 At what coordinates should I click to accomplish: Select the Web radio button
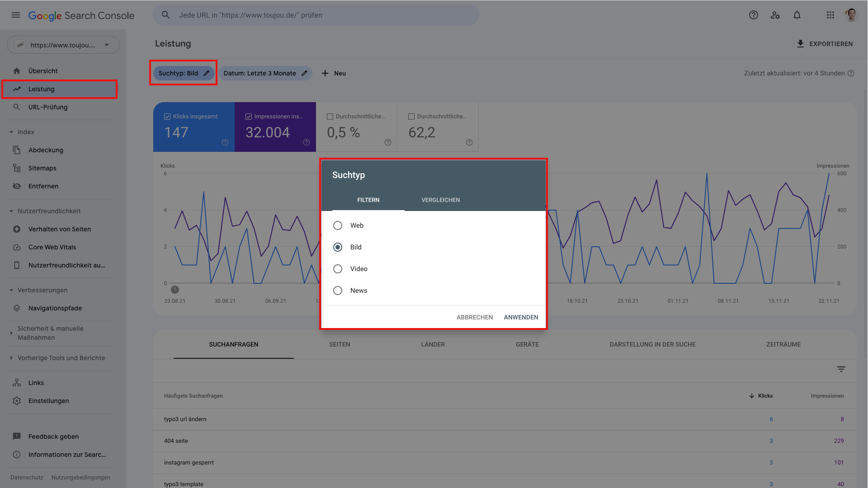(x=338, y=225)
